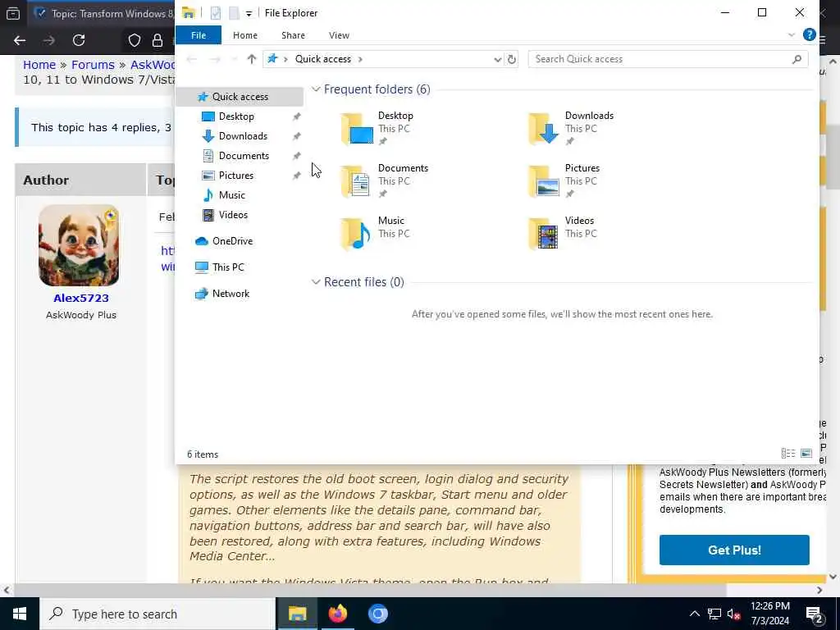Select the Downloads folder icon in Frequent folders
The width and height of the screenshot is (840, 630).
click(544, 129)
